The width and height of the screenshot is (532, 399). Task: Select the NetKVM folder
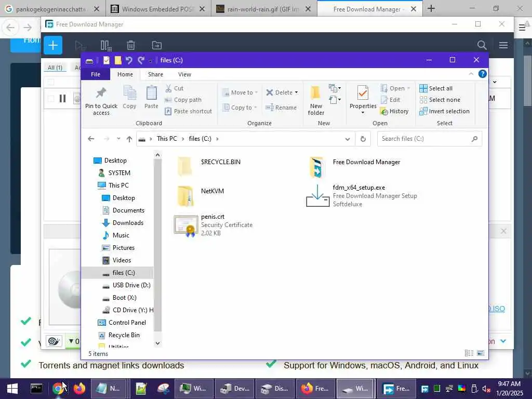pos(201,196)
